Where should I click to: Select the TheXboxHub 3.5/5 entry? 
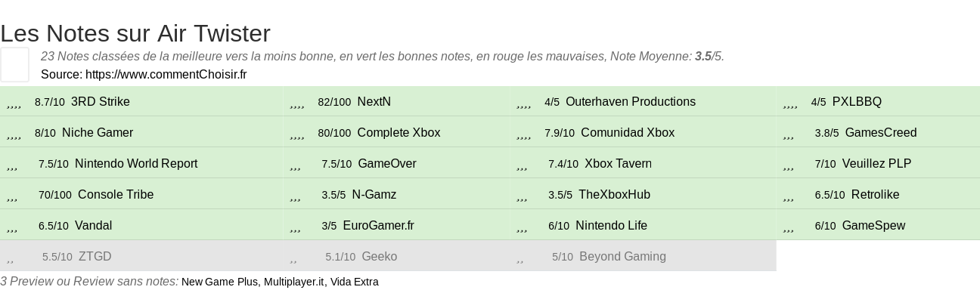(x=614, y=195)
